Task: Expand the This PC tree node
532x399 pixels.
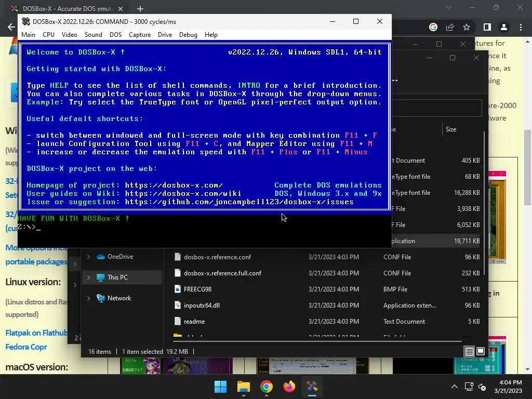Action: point(88,277)
